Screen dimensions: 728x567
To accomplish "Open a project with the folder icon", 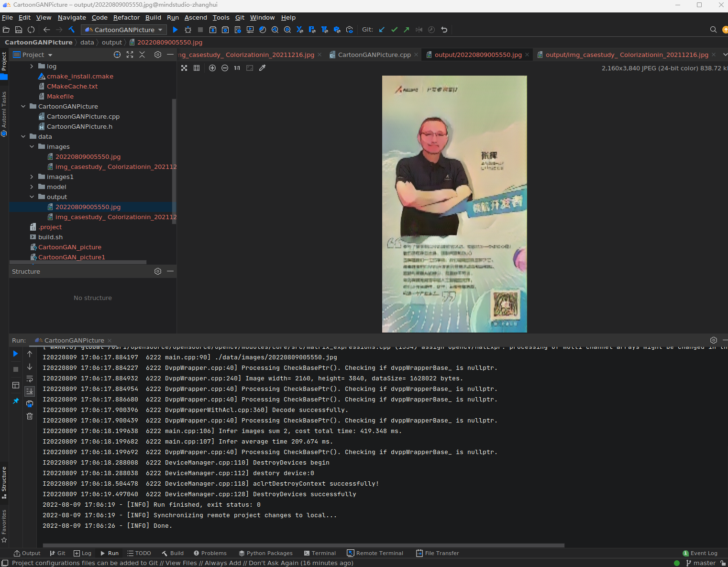I will (6, 30).
